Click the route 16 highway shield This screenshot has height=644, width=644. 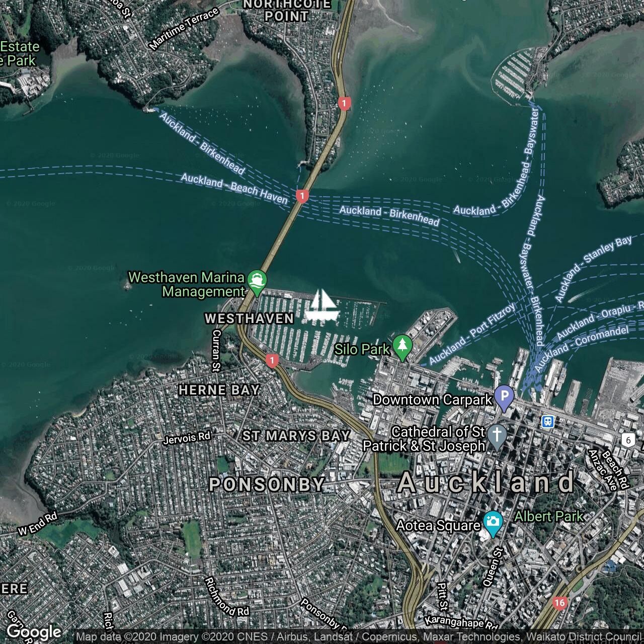[559, 603]
